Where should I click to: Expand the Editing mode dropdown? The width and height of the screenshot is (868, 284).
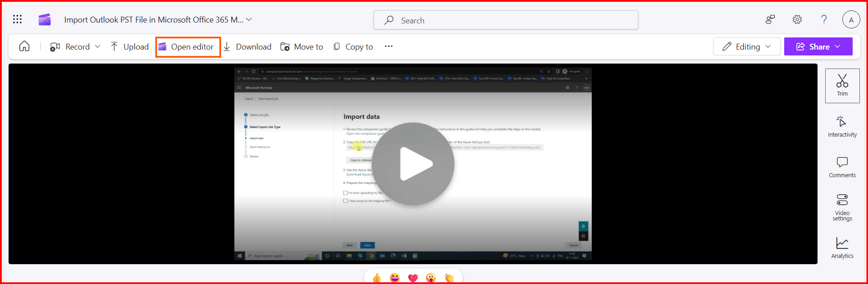[768, 46]
